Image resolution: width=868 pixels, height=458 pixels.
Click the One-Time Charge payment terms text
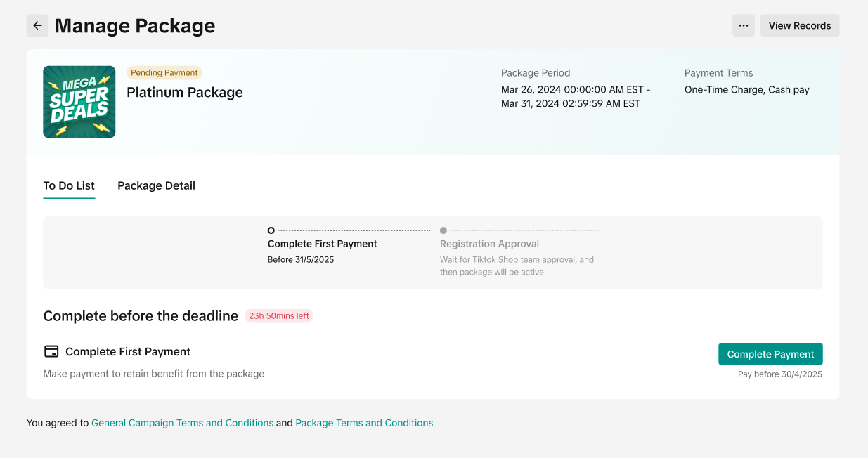(746, 90)
